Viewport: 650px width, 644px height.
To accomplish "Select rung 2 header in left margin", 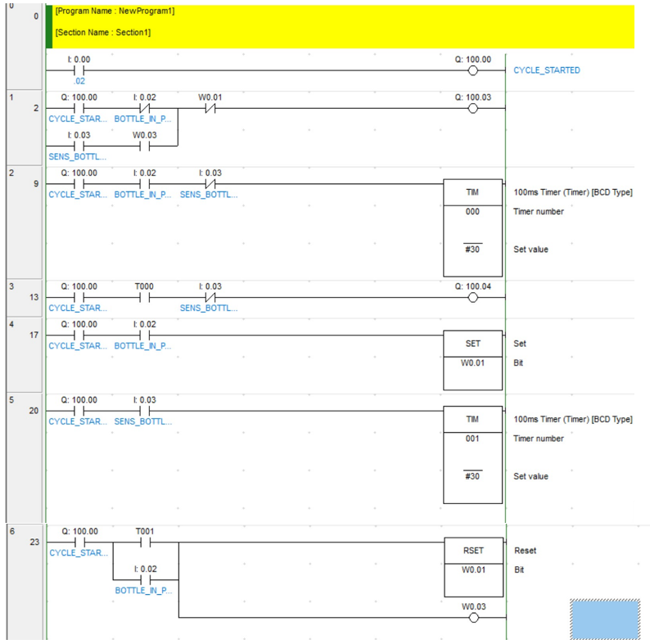I will [24, 223].
